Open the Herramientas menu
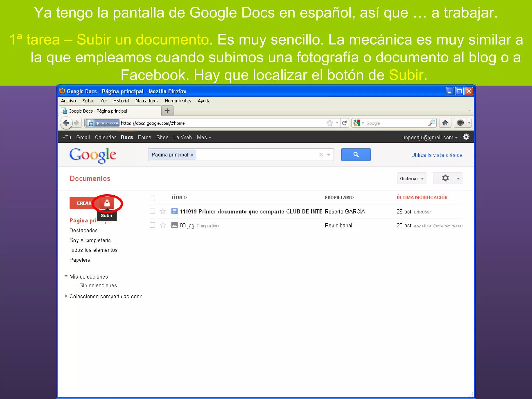The width and height of the screenshot is (532, 399). pyautogui.click(x=178, y=101)
